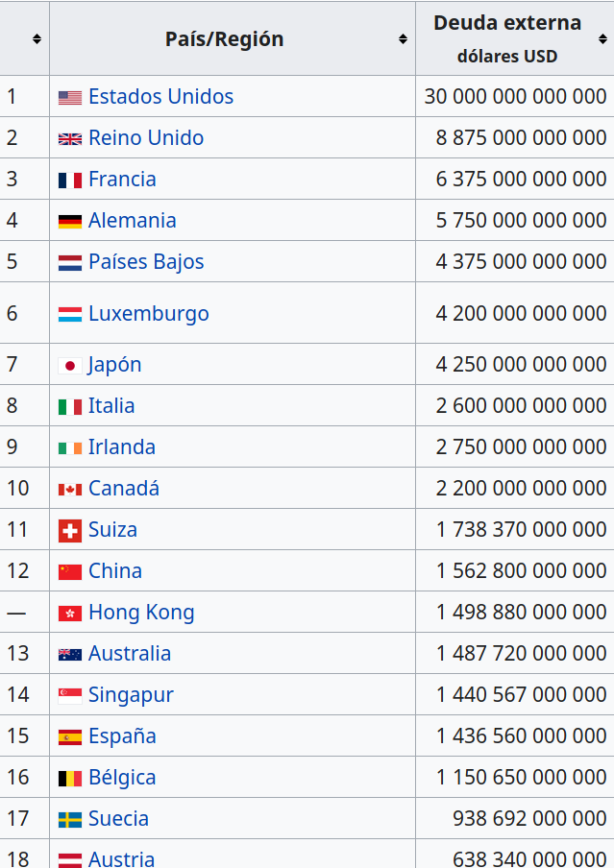Open the Luxemburgo link
Screen dimensions: 614x868
click(148, 313)
